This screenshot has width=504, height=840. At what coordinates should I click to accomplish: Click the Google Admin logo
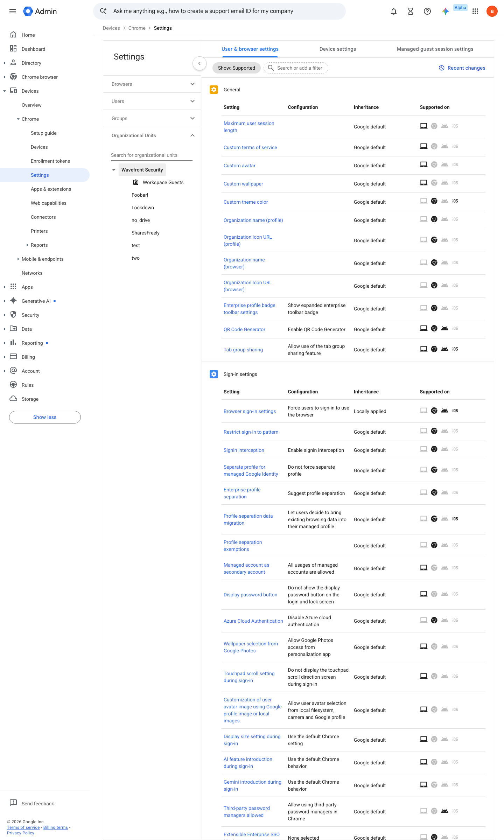click(40, 11)
